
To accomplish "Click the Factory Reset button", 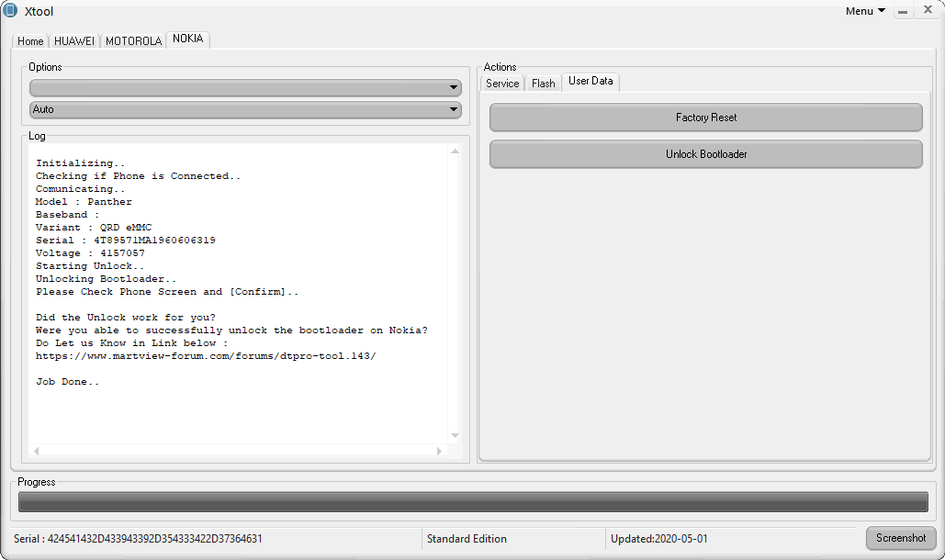I will pyautogui.click(x=705, y=118).
